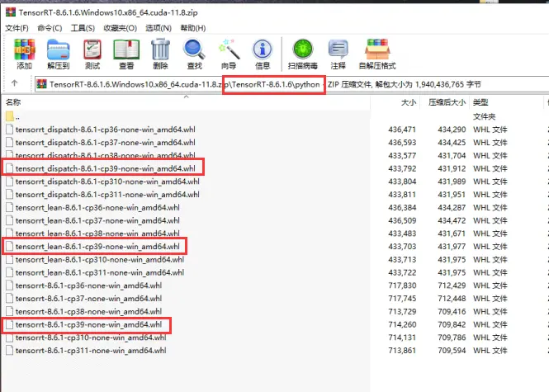Select tensorrt_lean-8.6.1-cp39-none-win_amd64.whl
This screenshot has width=549, height=392.
pos(97,247)
